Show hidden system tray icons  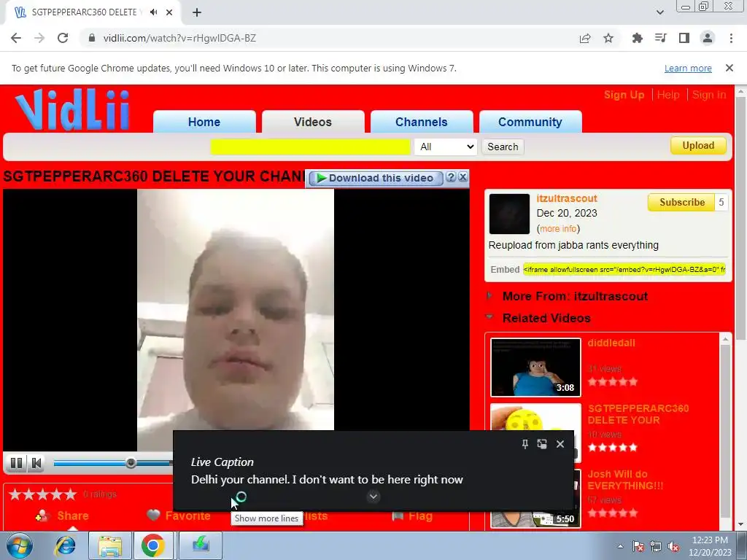pos(620,546)
